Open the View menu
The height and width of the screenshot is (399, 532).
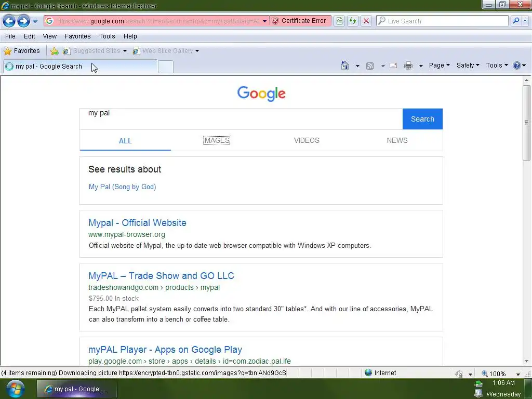tap(49, 36)
